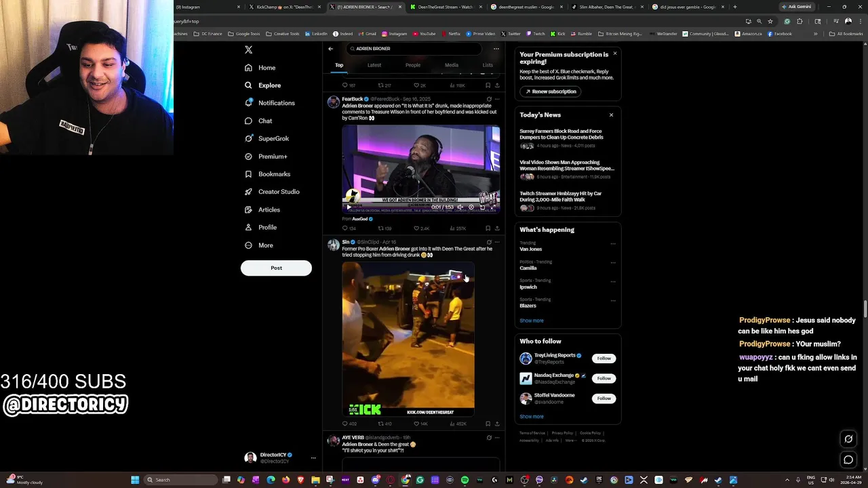Viewport: 868px width, 488px height.
Task: Expand the More menu in the sidebar
Action: (259, 245)
